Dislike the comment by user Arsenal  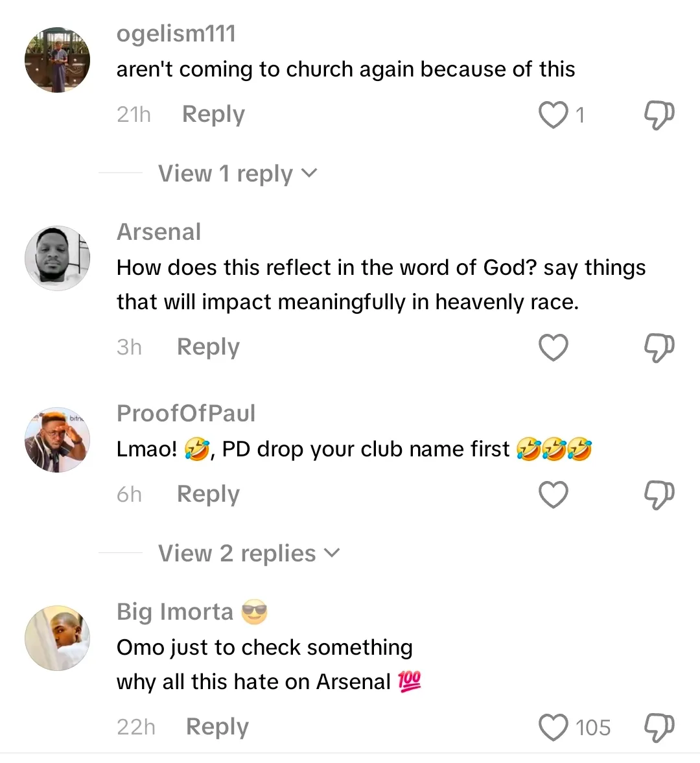pyautogui.click(x=659, y=347)
